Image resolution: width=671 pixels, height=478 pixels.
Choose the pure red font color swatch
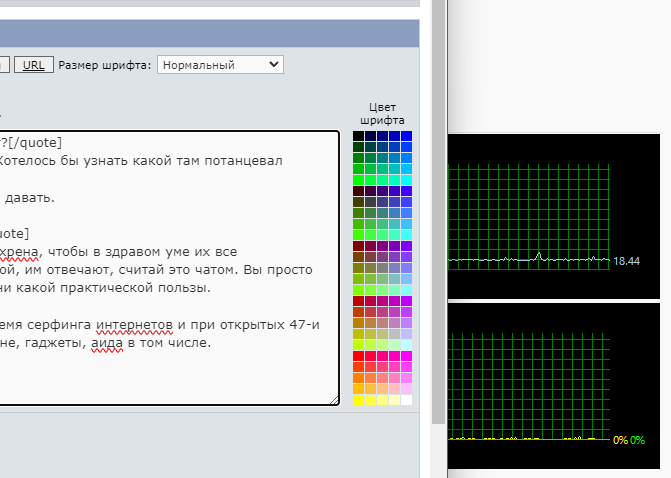pos(359,356)
